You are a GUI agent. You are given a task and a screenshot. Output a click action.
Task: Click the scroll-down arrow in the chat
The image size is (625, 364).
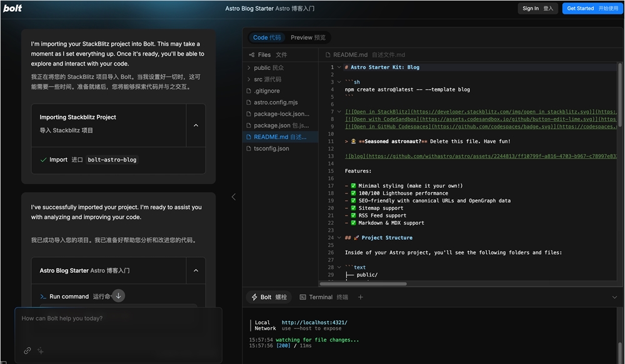(118, 296)
